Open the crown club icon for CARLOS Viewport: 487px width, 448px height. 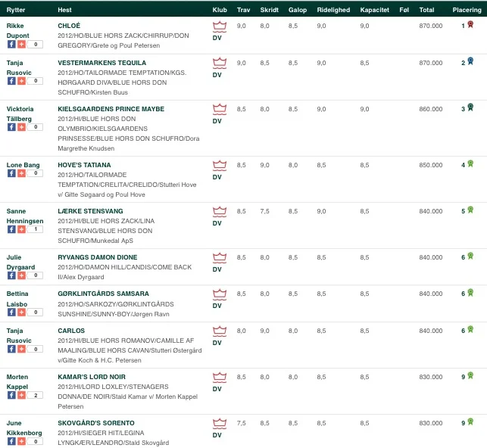tap(220, 331)
